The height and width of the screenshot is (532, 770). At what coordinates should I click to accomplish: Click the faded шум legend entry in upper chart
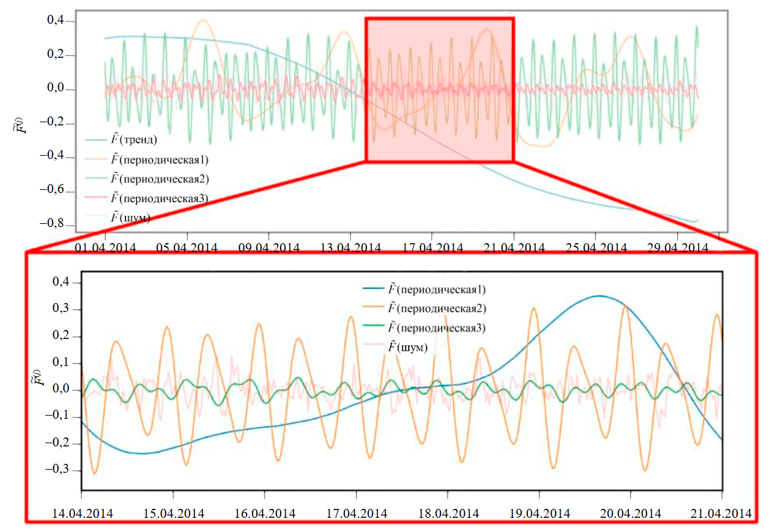click(130, 217)
